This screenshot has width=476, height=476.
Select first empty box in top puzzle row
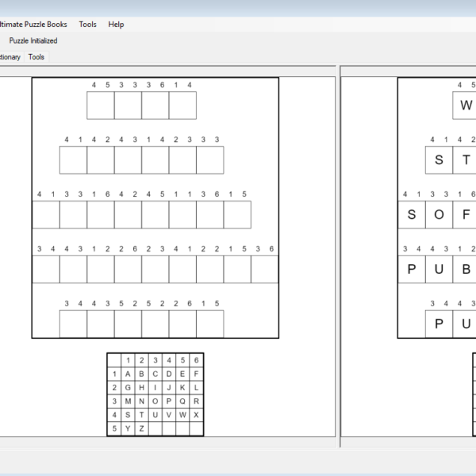[101, 105]
